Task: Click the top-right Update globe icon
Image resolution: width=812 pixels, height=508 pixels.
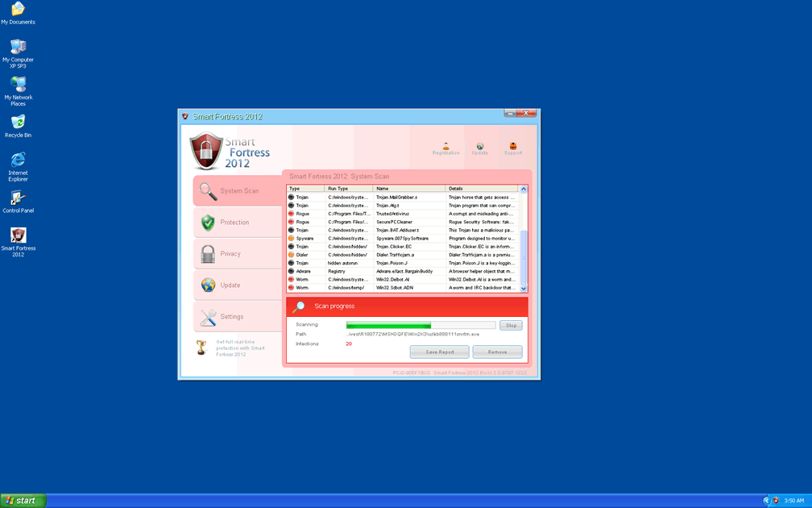Action: pos(480,148)
